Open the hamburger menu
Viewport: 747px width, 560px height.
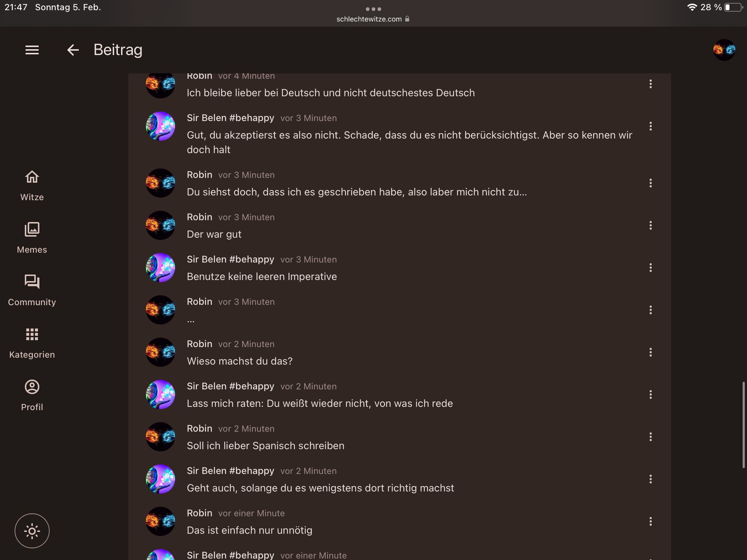point(32,50)
